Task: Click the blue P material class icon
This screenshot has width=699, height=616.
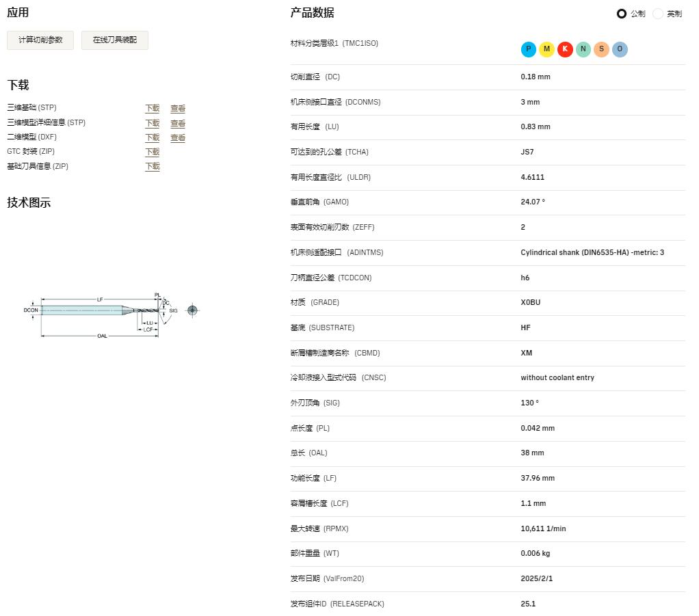Action: coord(528,49)
